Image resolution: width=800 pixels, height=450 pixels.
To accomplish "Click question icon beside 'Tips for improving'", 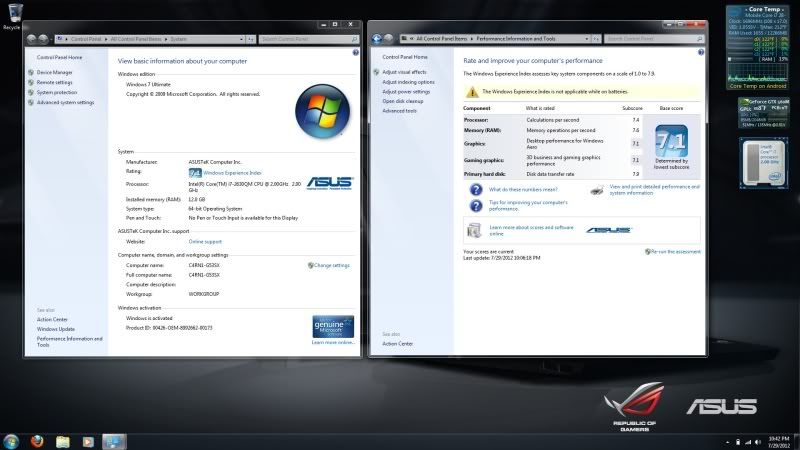I will click(476, 206).
